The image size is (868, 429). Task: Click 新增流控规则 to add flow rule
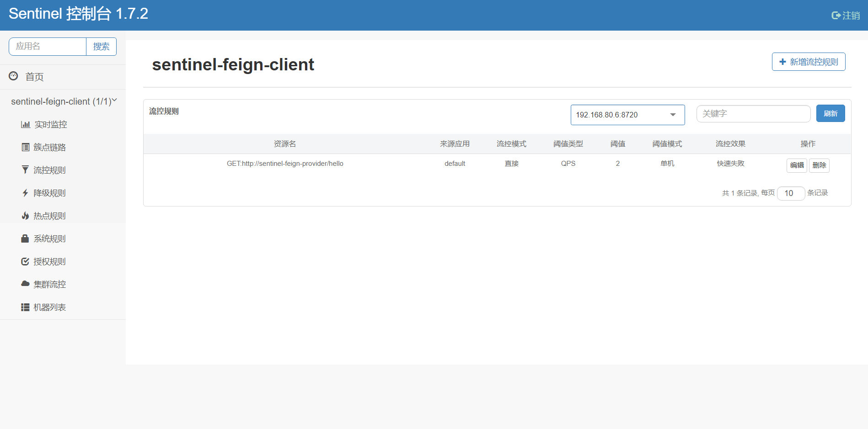809,62
